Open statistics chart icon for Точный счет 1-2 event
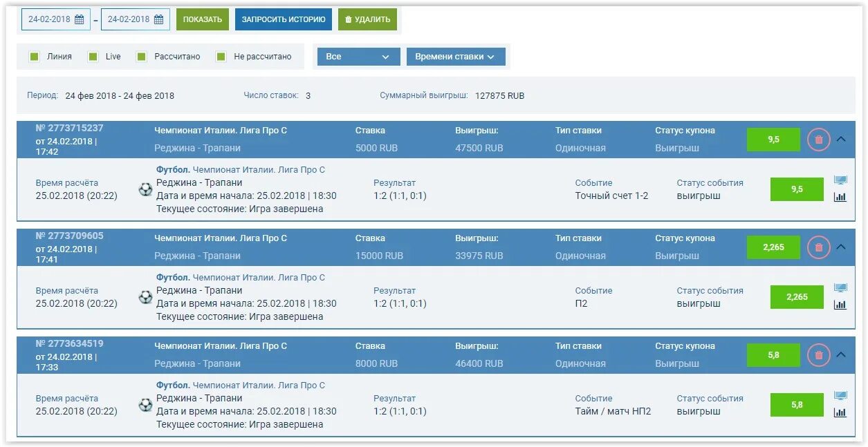The width and height of the screenshot is (868, 447). point(840,197)
